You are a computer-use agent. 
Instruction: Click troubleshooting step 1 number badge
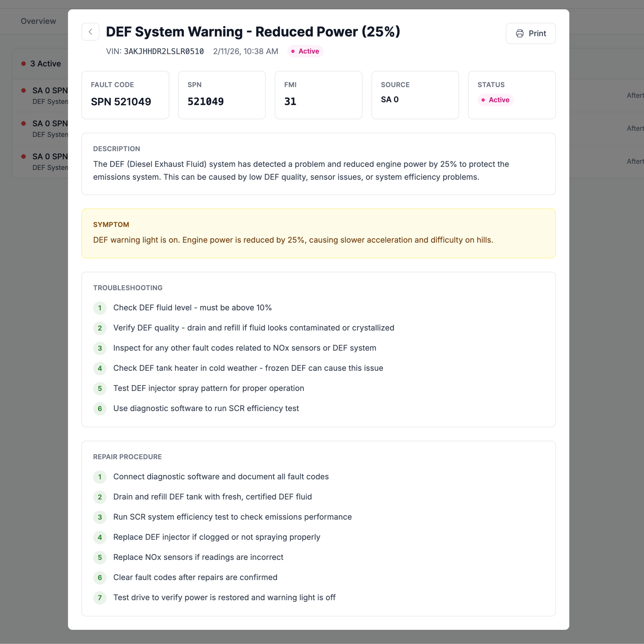pyautogui.click(x=100, y=308)
